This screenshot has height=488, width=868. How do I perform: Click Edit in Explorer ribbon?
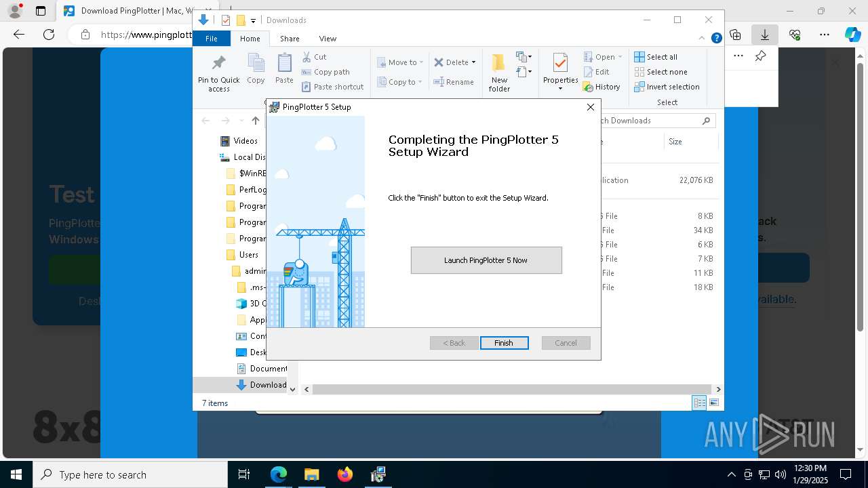coord(596,72)
